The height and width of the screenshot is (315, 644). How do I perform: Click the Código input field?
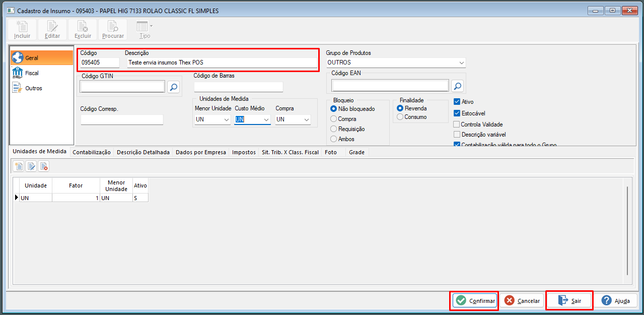coord(100,62)
